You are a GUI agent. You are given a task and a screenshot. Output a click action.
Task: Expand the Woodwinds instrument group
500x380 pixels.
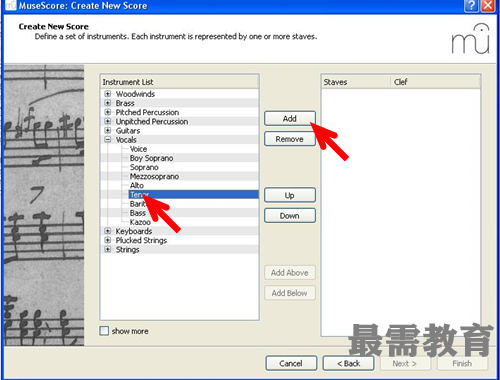tap(108, 94)
